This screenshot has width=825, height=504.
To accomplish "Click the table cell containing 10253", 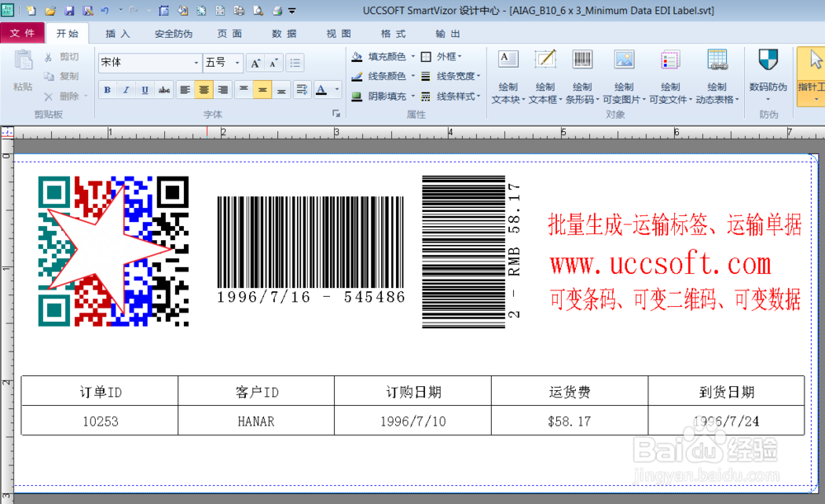I will coord(100,421).
